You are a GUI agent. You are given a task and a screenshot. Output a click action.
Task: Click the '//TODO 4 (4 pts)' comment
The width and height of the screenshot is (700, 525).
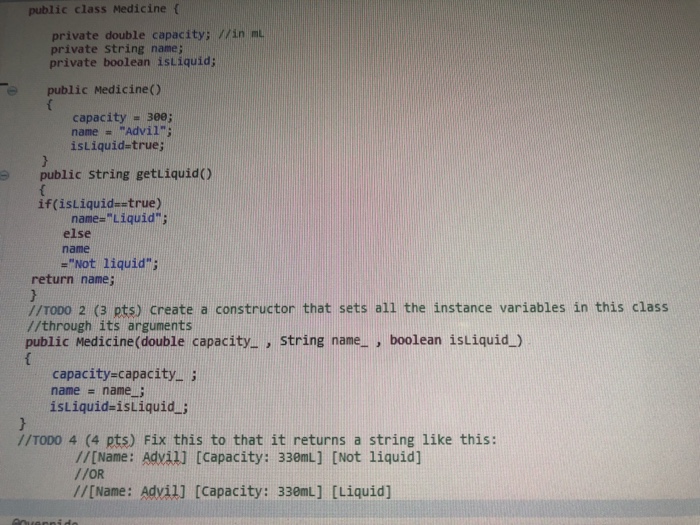point(257,440)
